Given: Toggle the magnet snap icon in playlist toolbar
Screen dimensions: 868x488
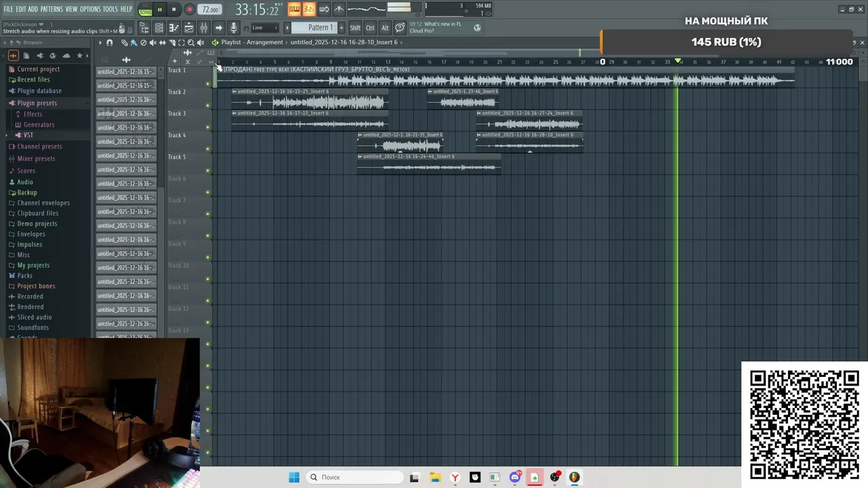Looking at the screenshot, I should coord(109,43).
